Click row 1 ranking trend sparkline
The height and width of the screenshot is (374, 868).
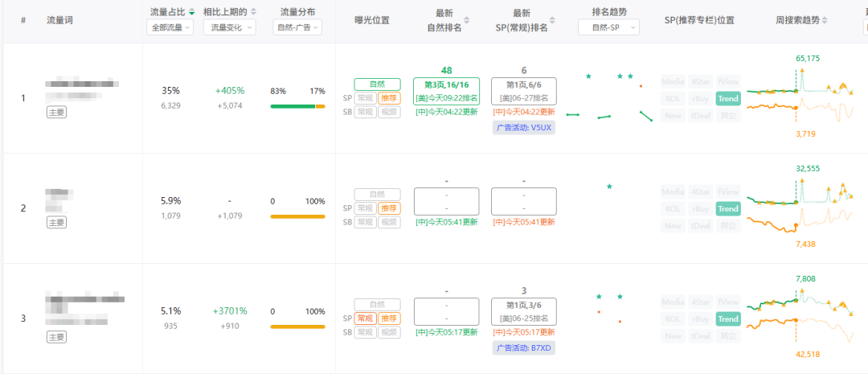[609, 97]
